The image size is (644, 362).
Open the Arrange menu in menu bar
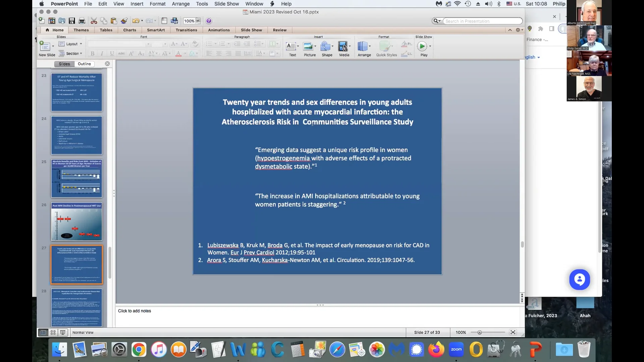(x=181, y=4)
